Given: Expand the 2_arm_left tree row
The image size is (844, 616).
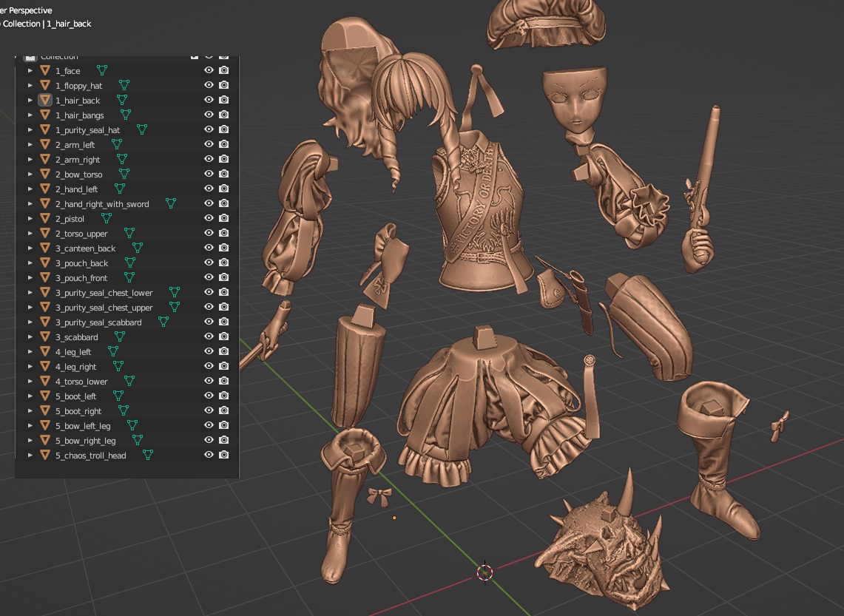Looking at the screenshot, I should pos(30,144).
